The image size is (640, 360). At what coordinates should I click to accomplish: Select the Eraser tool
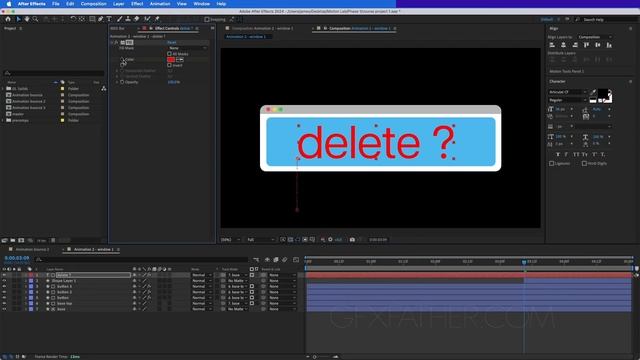[136, 19]
